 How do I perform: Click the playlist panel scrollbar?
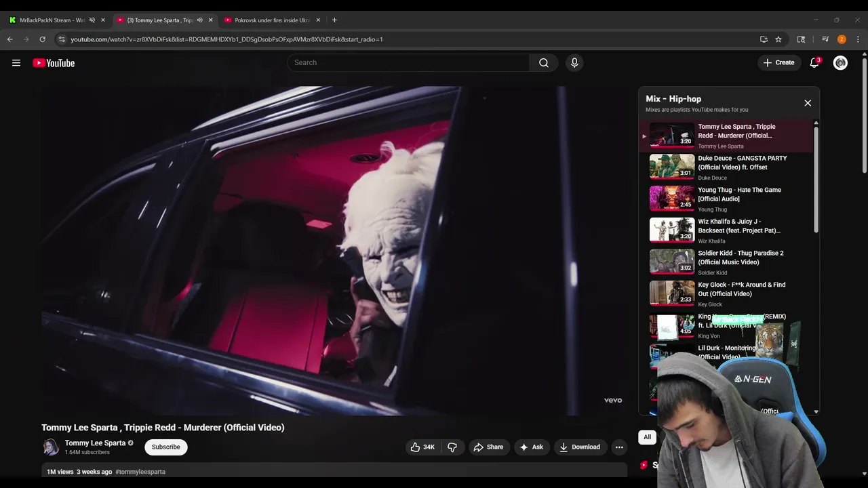tap(816, 180)
